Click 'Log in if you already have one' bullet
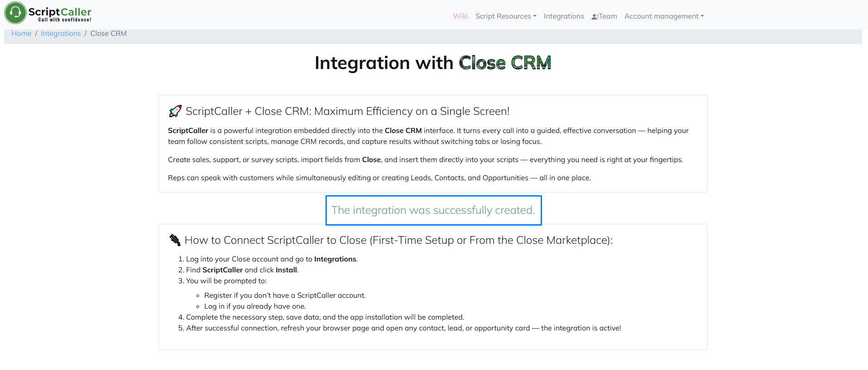868x370 pixels. tap(255, 306)
